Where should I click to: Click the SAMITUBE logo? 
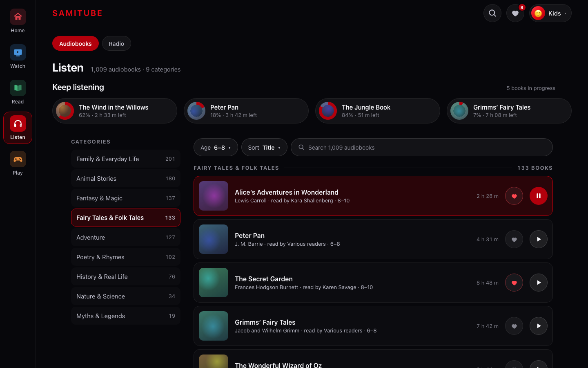click(x=78, y=13)
